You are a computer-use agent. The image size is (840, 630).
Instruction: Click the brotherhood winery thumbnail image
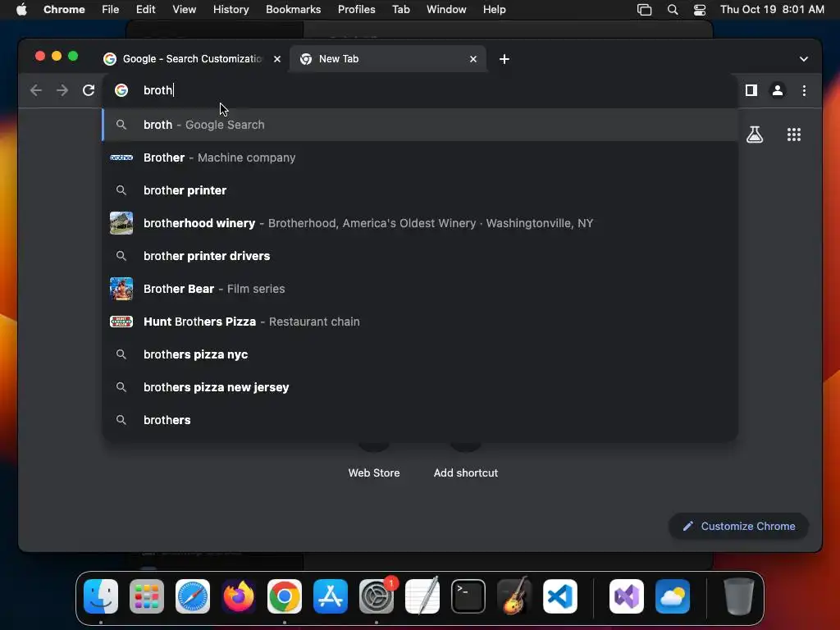pos(121,223)
